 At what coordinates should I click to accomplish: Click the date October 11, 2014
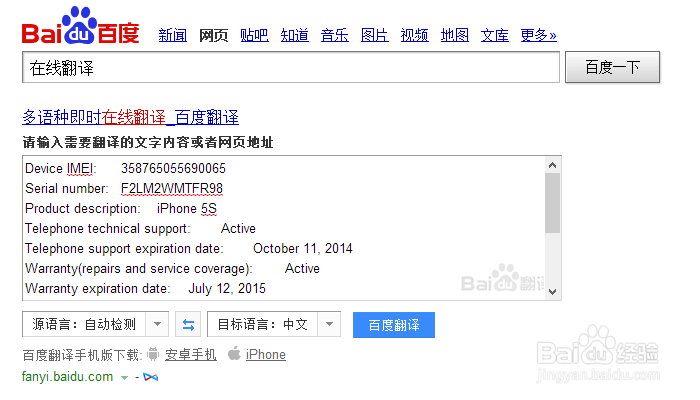coord(303,248)
